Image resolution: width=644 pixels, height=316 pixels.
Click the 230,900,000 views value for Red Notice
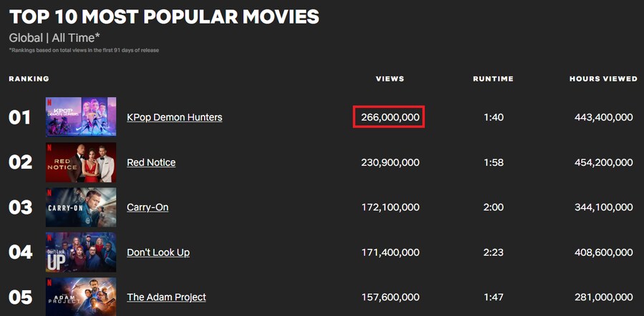click(390, 162)
